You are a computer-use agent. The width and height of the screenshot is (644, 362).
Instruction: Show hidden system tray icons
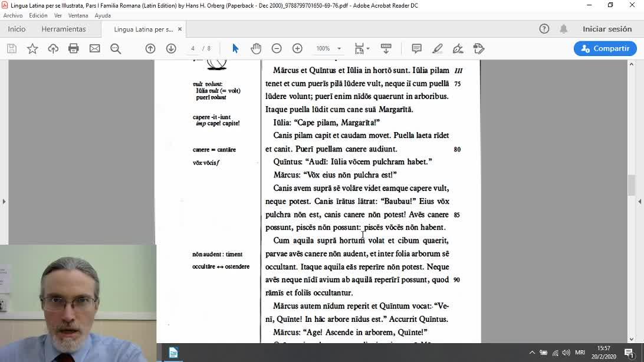(532, 353)
